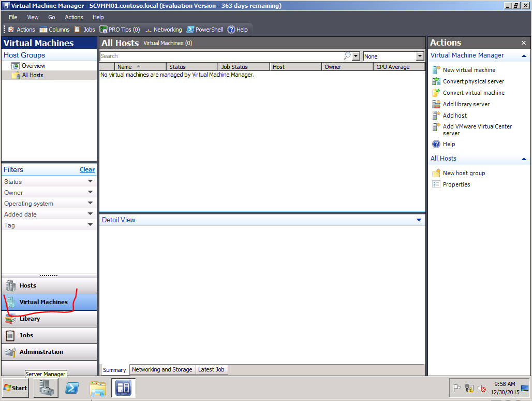Image resolution: width=532 pixels, height=401 pixels.
Task: Collapse the Virtual Machine Manager actions section
Action: (524, 55)
